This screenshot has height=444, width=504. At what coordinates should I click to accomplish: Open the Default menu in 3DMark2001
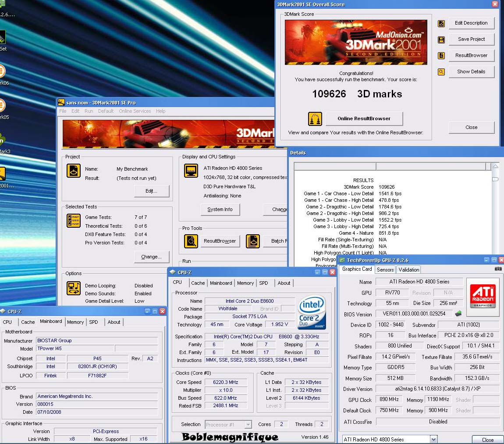[106, 111]
